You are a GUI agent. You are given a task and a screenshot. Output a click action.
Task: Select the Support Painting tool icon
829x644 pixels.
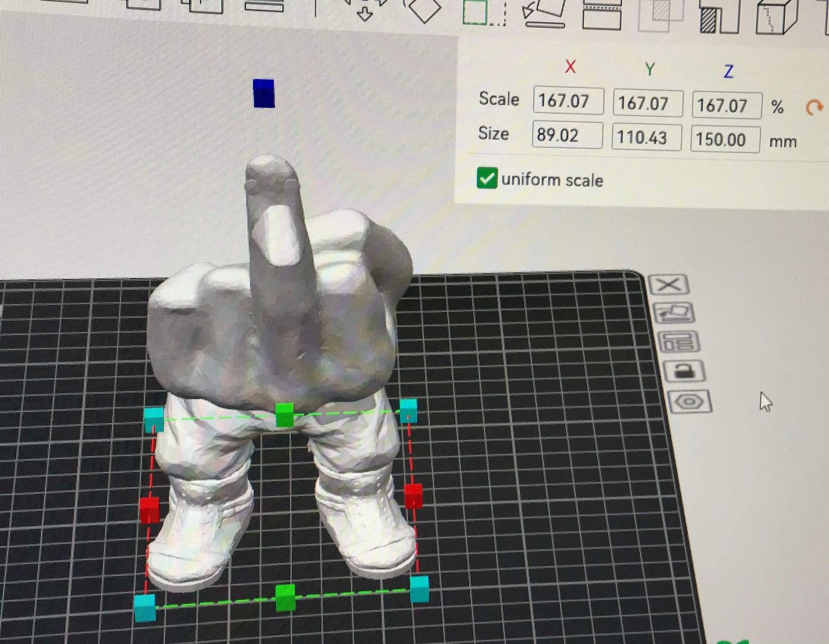719,17
